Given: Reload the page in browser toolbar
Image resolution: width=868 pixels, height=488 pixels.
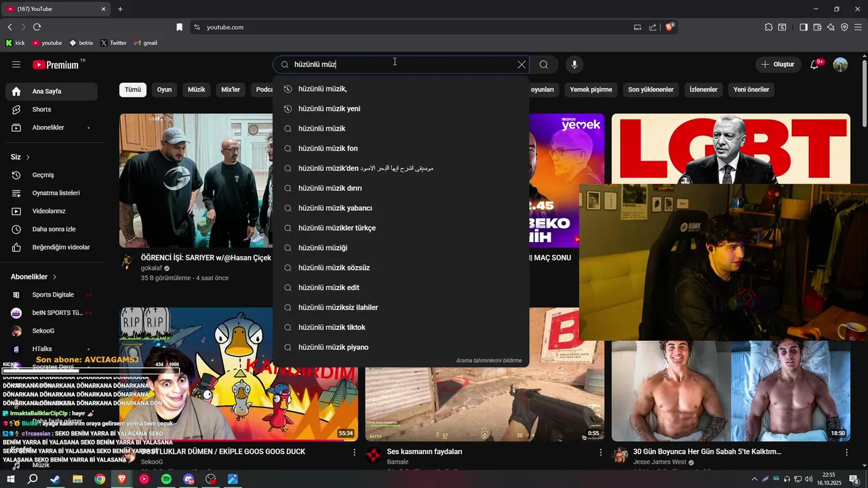Looking at the screenshot, I should tap(37, 27).
